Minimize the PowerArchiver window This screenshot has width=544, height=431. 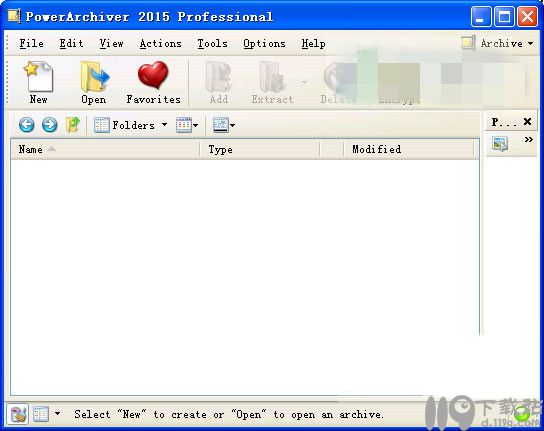pos(481,16)
